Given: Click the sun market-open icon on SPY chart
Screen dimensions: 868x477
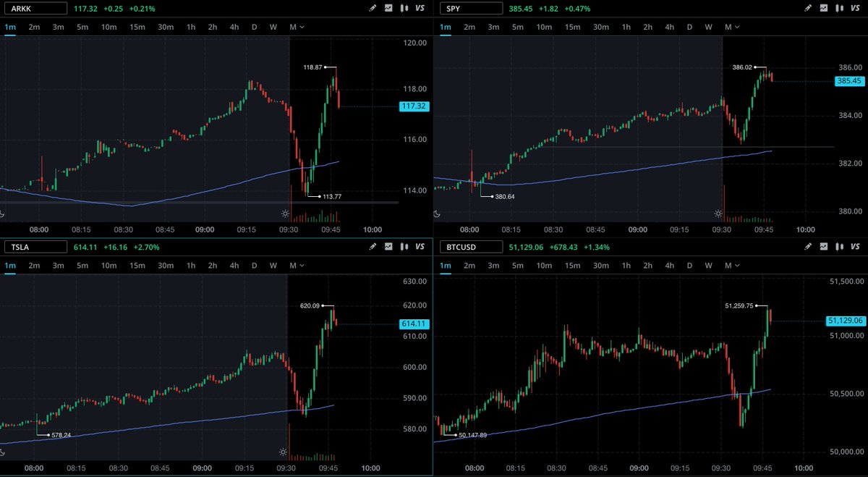Looking at the screenshot, I should click(x=718, y=214).
